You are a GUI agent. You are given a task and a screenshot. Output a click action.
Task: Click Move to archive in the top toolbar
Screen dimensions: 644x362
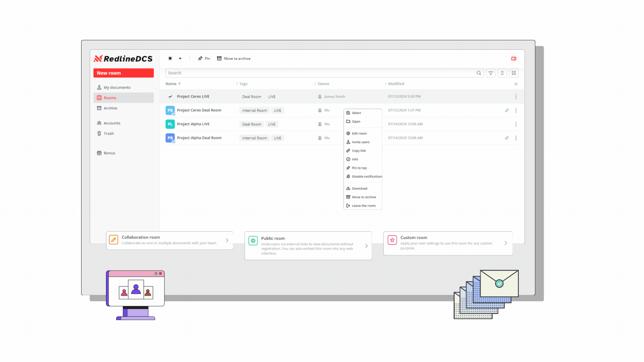pos(237,58)
